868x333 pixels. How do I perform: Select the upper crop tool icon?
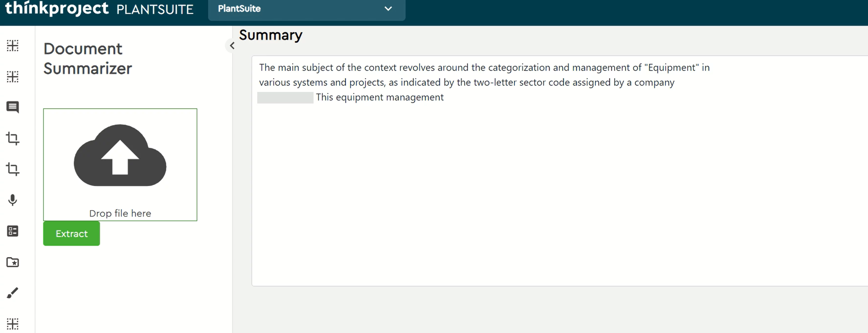pyautogui.click(x=12, y=138)
